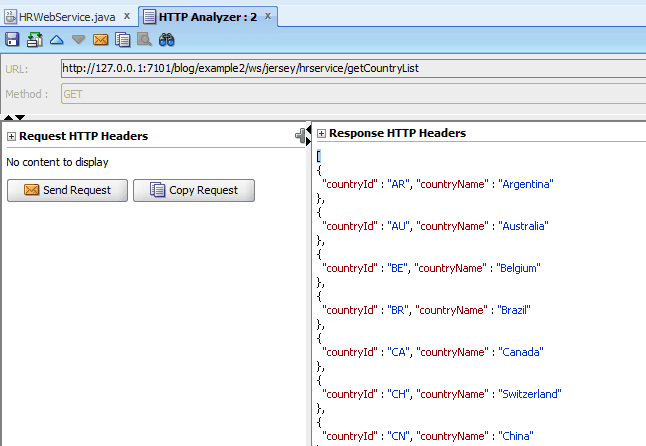
Task: Click the "BR" countryId value
Action: pos(398,310)
